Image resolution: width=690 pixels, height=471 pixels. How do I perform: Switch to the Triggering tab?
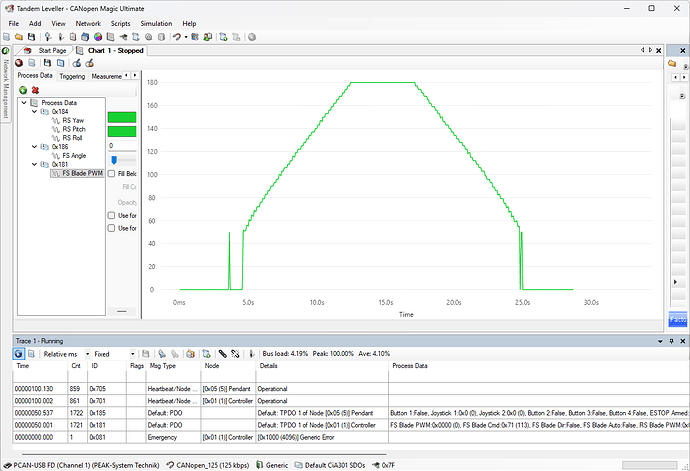(x=72, y=76)
